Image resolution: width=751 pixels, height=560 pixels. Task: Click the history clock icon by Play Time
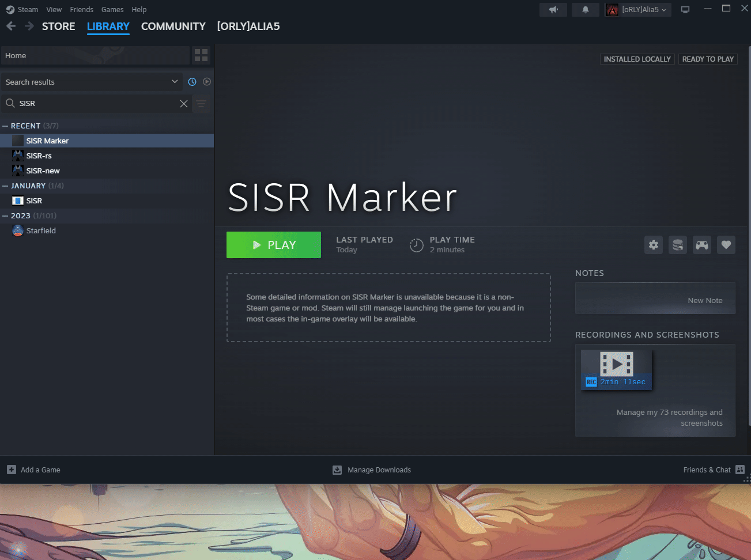(417, 245)
